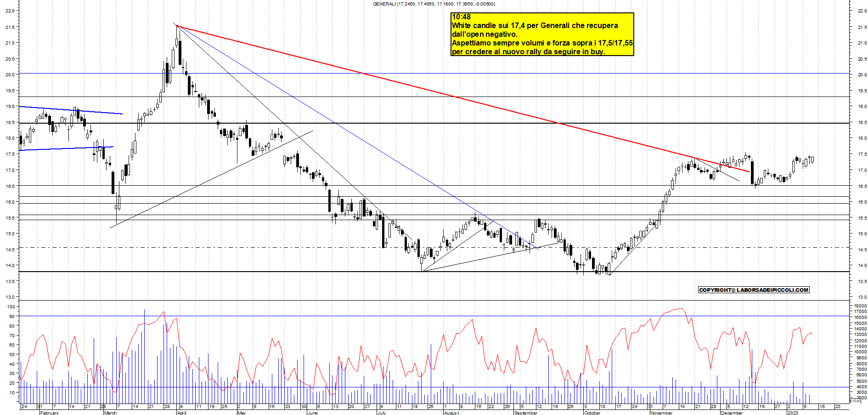The image size is (868, 415).
Task: Select the 10:48 timestamp in yellow note
Action: point(461,17)
